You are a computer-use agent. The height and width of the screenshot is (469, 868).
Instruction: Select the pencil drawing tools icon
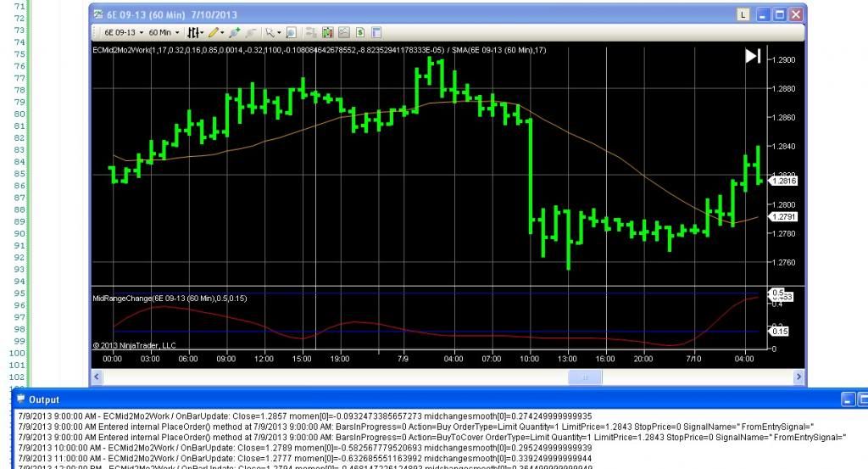pyautogui.click(x=214, y=32)
